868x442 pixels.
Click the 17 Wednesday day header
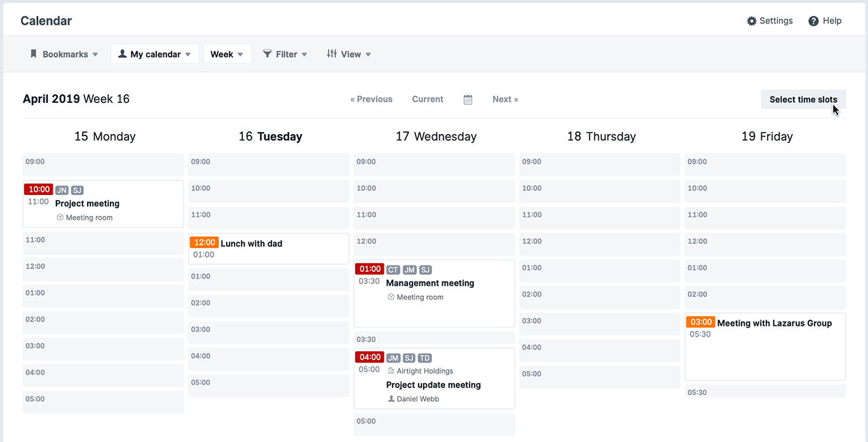(436, 137)
